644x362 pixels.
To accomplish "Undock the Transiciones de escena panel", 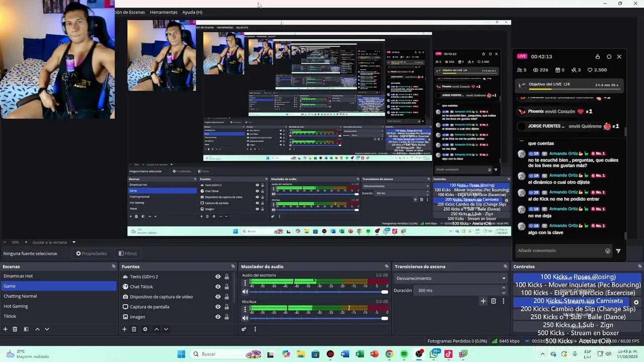I will 505,266.
